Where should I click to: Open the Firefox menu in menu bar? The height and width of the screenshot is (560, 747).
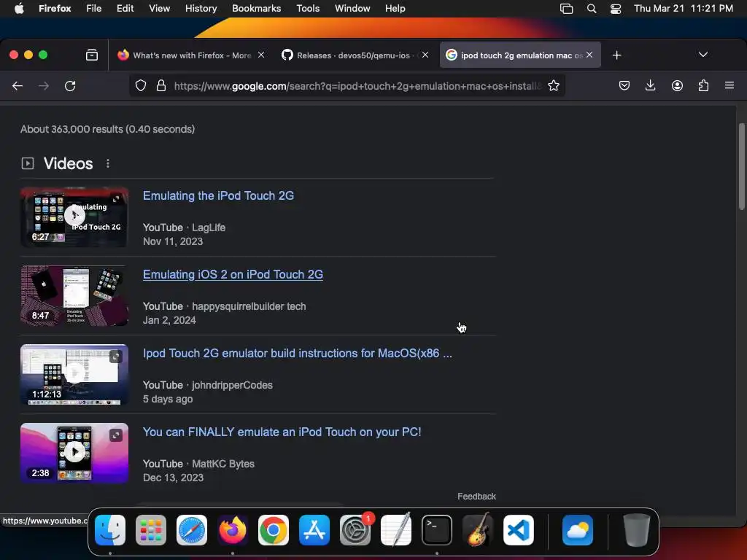[55, 9]
